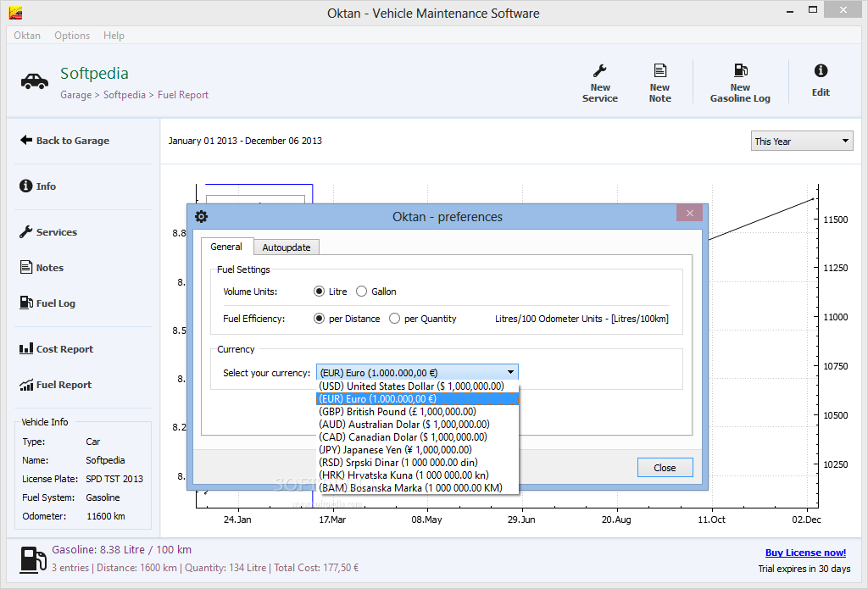This screenshot has height=589, width=868.
Task: Open the This Year period dropdown
Action: (802, 142)
